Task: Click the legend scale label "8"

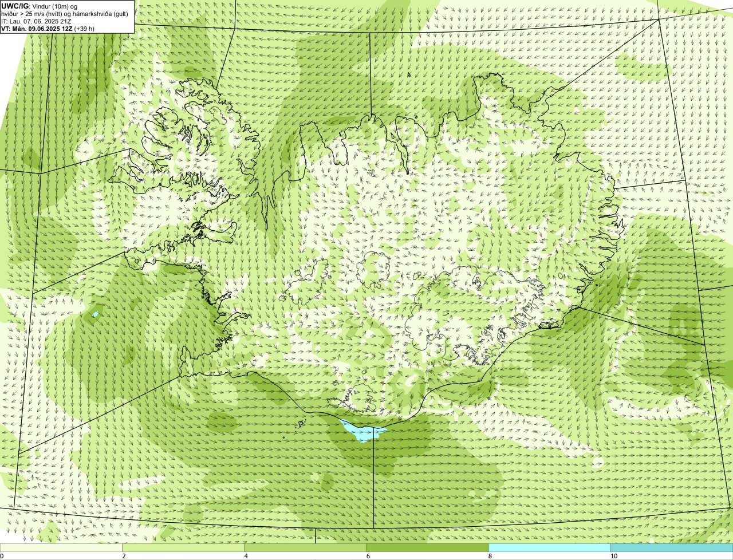Action: point(490,556)
